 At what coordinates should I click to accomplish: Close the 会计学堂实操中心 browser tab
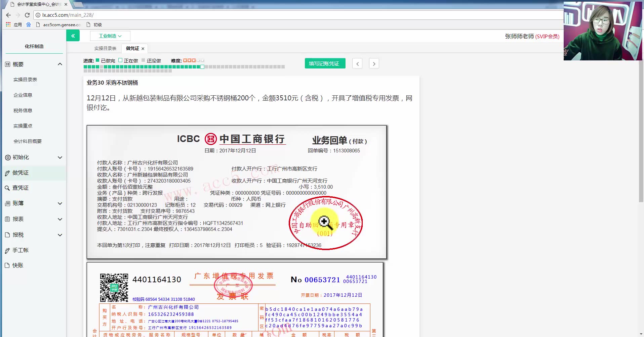[66, 4]
